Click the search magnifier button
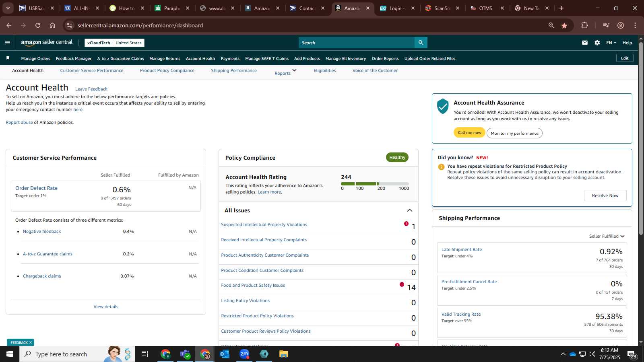Screen dimensions: 644x362 click(421, 43)
